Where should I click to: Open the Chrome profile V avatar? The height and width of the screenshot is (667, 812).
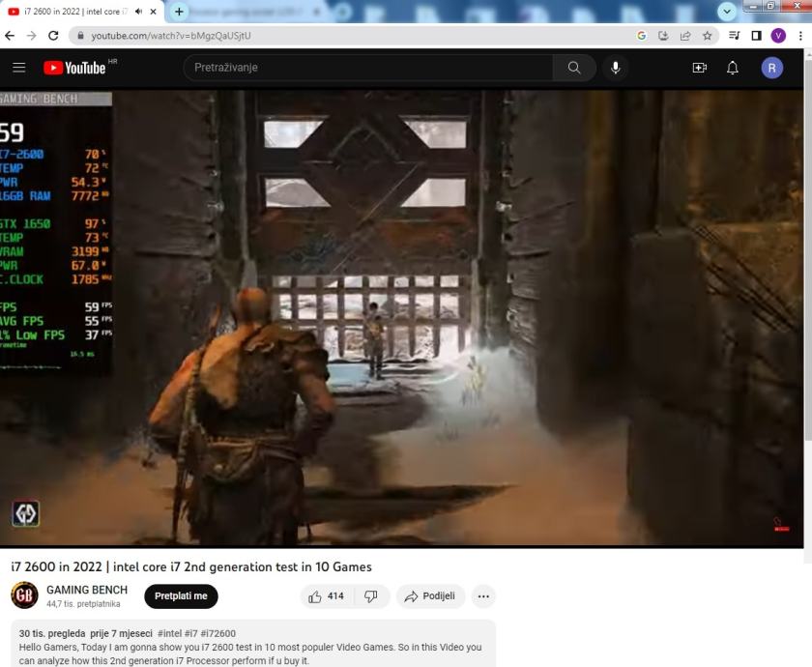[x=778, y=35]
